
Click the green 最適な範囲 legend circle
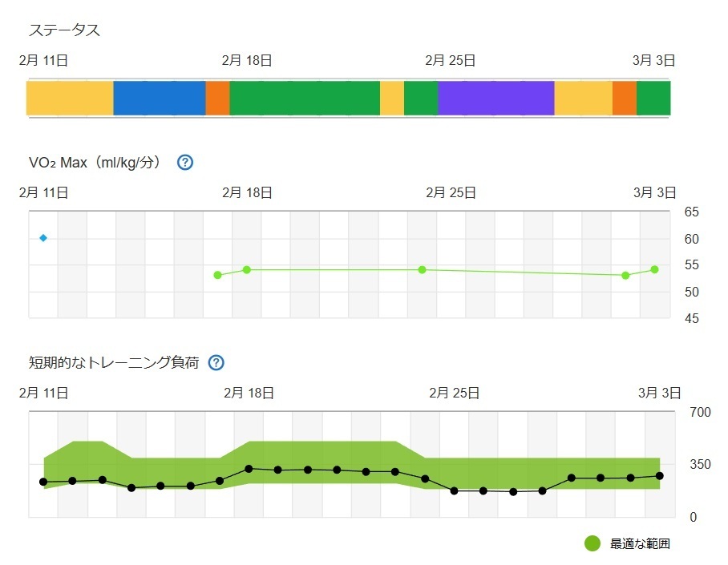(592, 543)
